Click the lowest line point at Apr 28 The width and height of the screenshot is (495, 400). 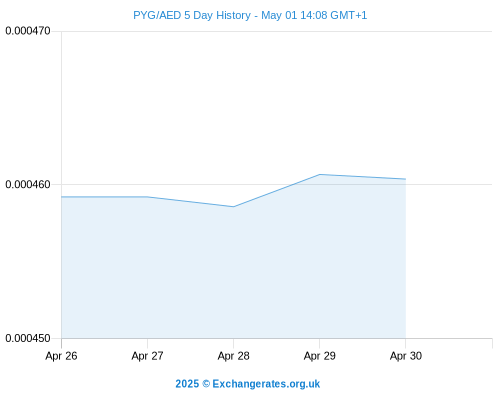coord(233,207)
